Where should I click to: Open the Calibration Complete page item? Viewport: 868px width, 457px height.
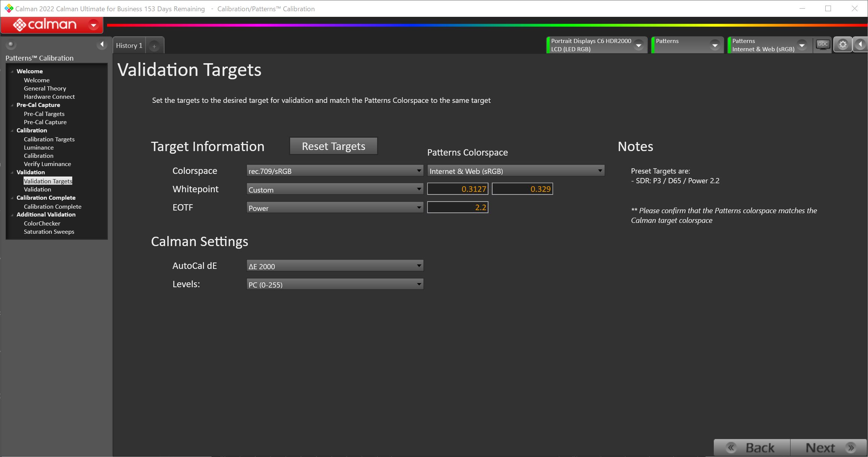click(52, 206)
